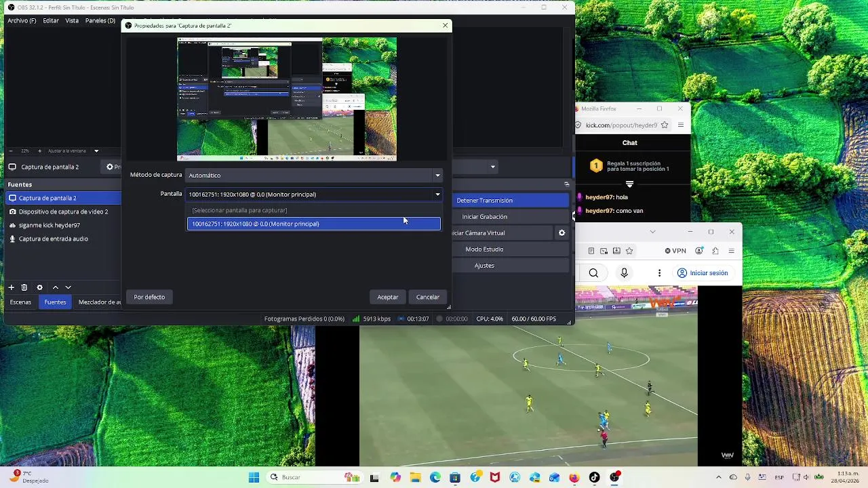
Task: Open Microsoft Edge from the taskbar
Action: (435, 477)
